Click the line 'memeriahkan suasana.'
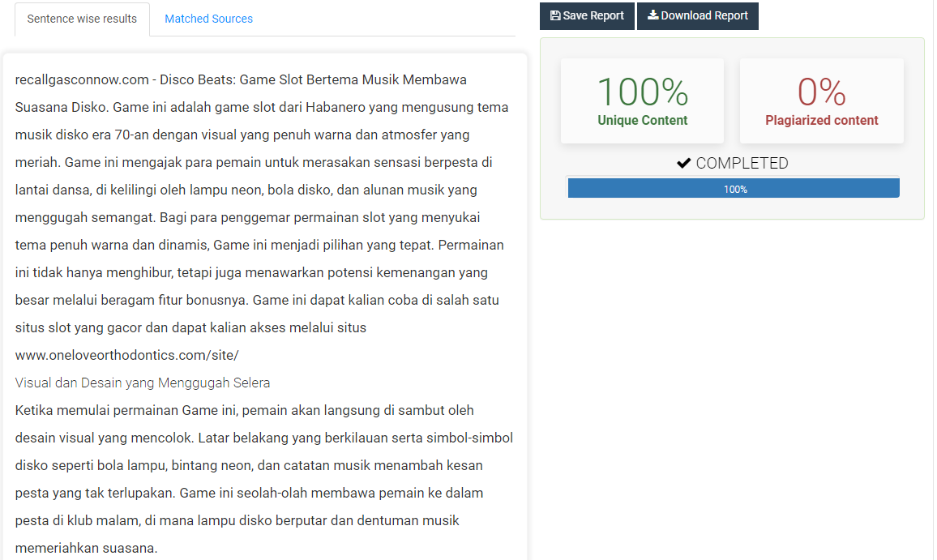The width and height of the screenshot is (937, 560). 86,548
